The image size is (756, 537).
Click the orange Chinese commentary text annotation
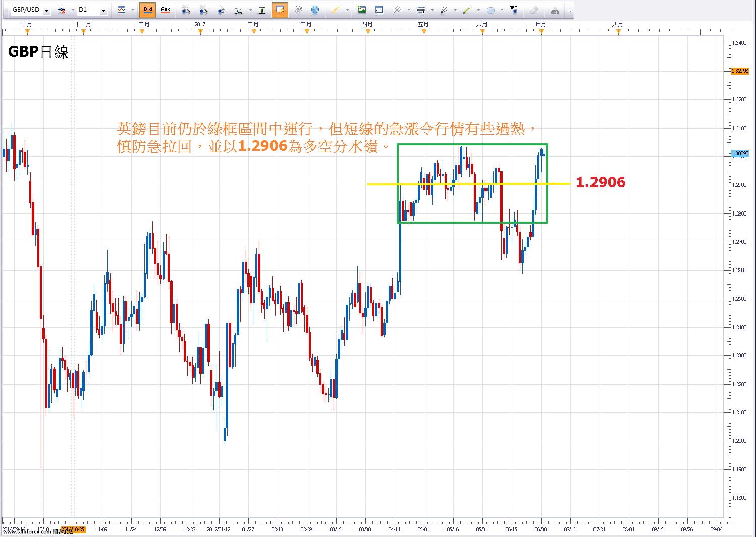(x=328, y=138)
